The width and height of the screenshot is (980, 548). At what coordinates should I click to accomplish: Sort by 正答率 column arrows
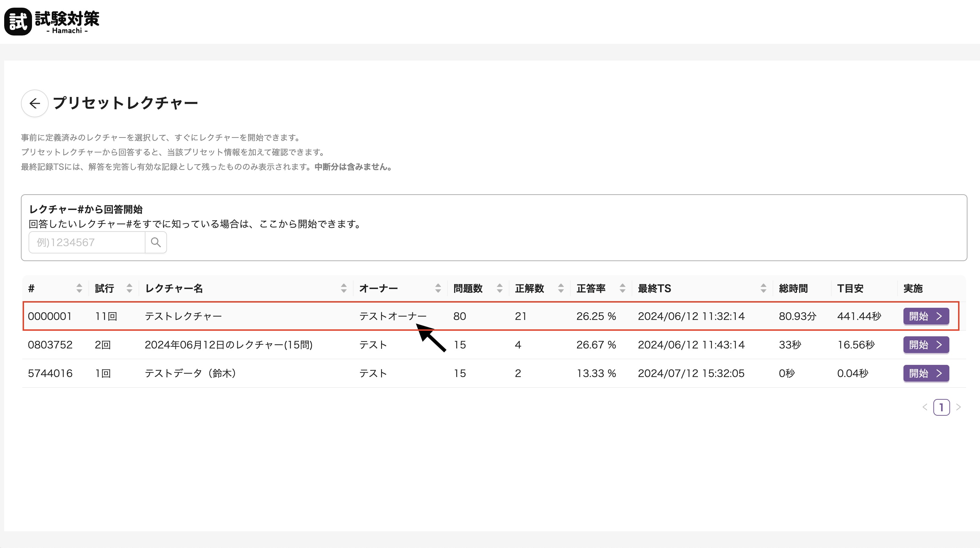[x=622, y=289]
